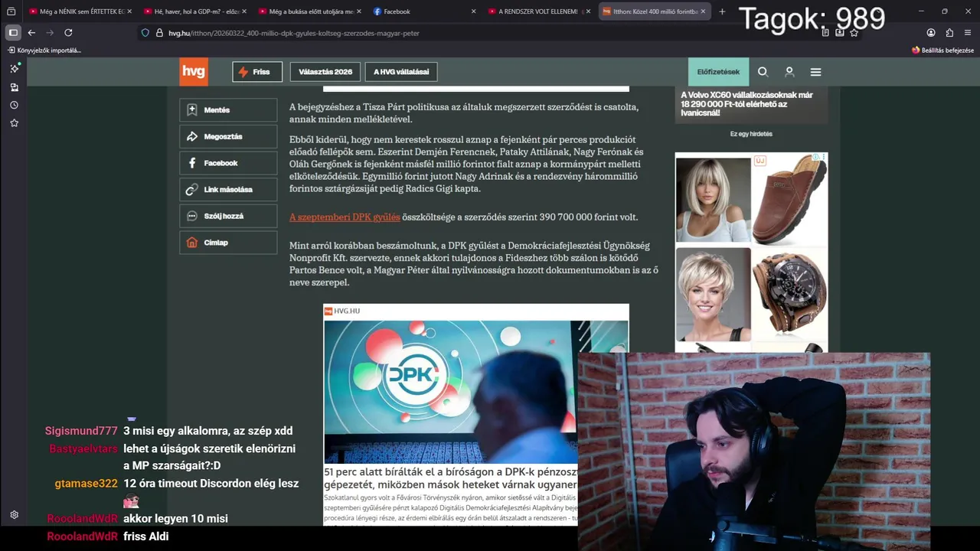Open reader view icon in address bar

[825, 32]
